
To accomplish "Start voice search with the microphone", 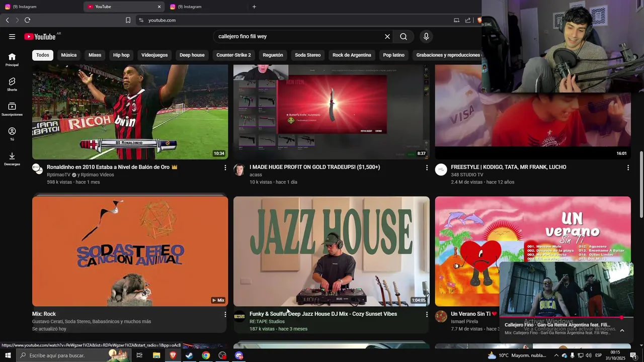I will [426, 36].
